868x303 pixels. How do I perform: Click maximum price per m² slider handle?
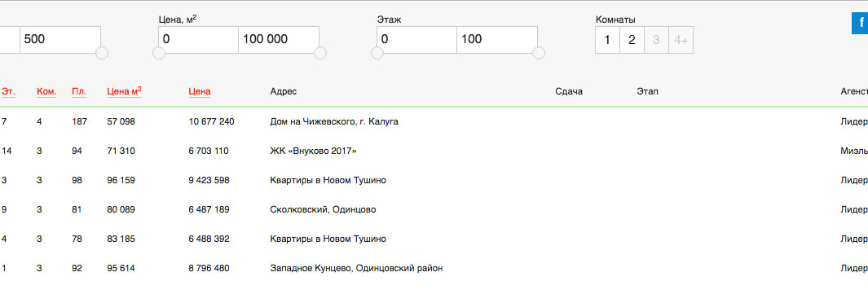320,53
